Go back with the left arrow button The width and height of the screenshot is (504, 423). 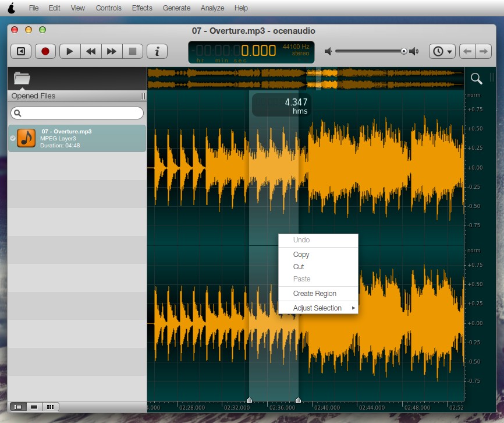click(x=467, y=51)
